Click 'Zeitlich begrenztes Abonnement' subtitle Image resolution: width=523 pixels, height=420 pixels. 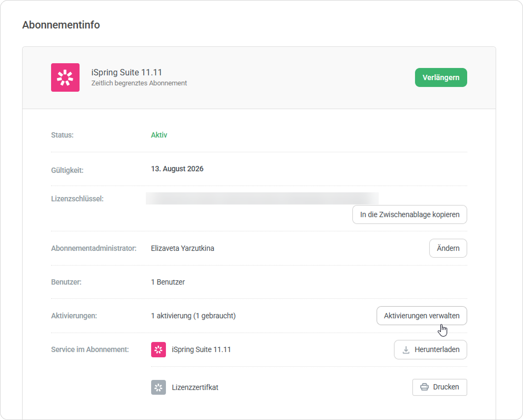(x=139, y=83)
